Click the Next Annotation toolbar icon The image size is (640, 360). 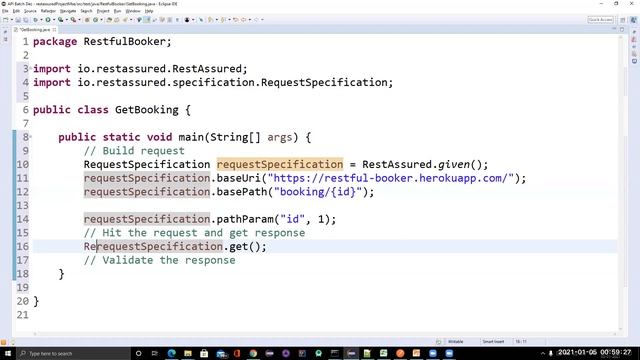(211, 20)
